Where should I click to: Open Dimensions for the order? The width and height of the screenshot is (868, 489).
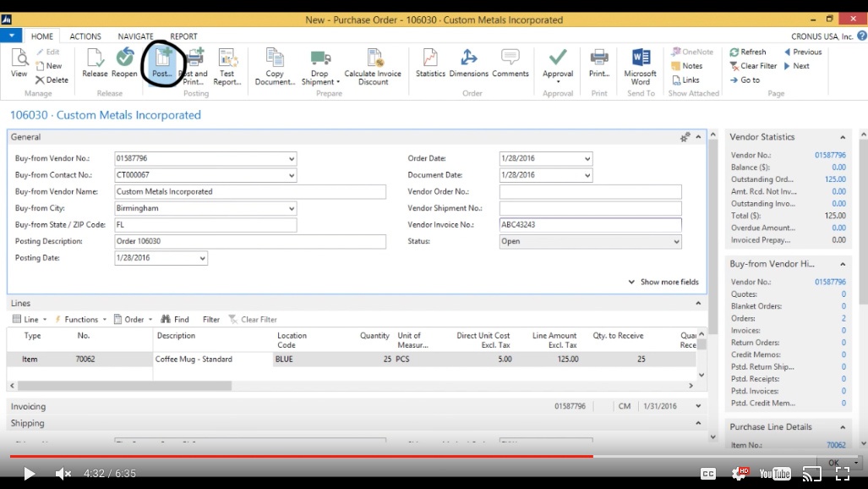[469, 63]
